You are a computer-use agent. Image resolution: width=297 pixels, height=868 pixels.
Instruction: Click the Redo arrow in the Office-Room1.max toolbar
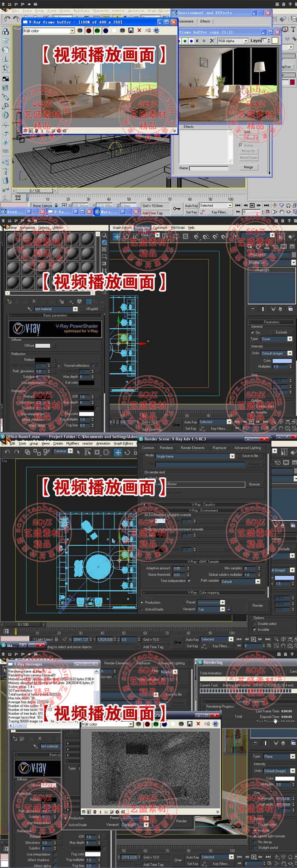tap(17, 452)
